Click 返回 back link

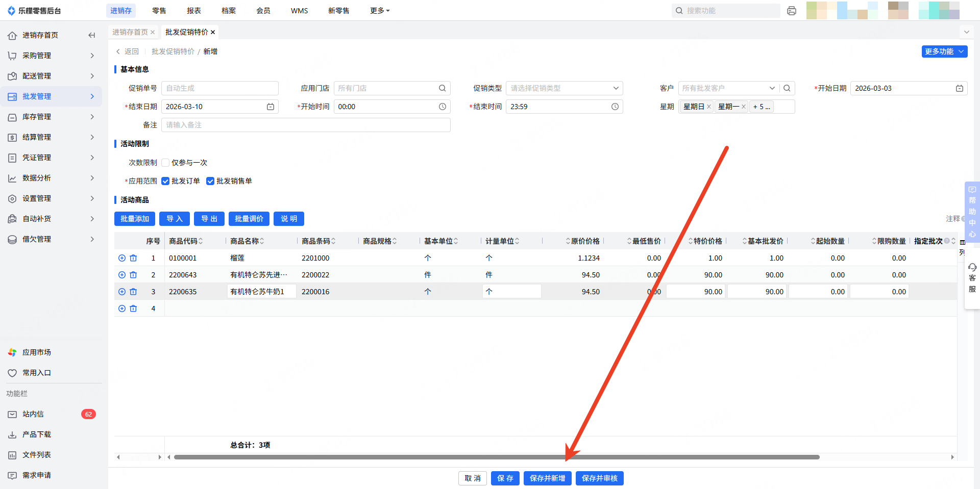click(x=128, y=52)
